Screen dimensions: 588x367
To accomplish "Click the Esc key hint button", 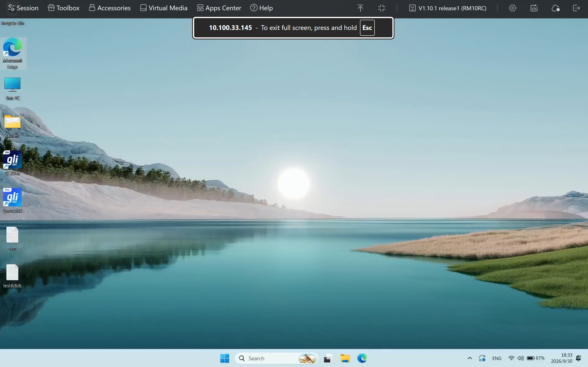I will 367,28.
